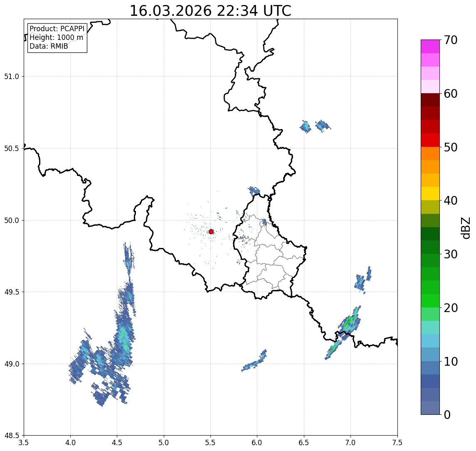Viewport: 476px width, 451px height.
Task: Pick the magenta top segment of the colorbar
Action: [430, 47]
